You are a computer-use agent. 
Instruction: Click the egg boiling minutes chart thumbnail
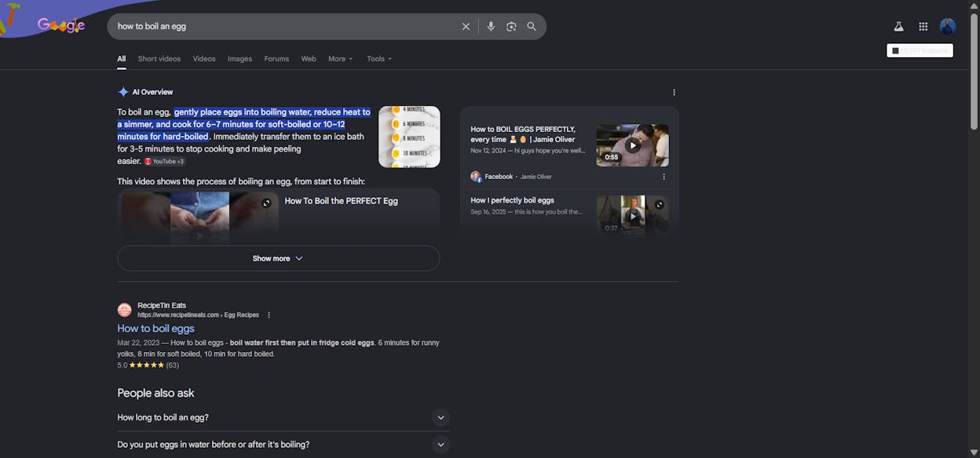(409, 137)
